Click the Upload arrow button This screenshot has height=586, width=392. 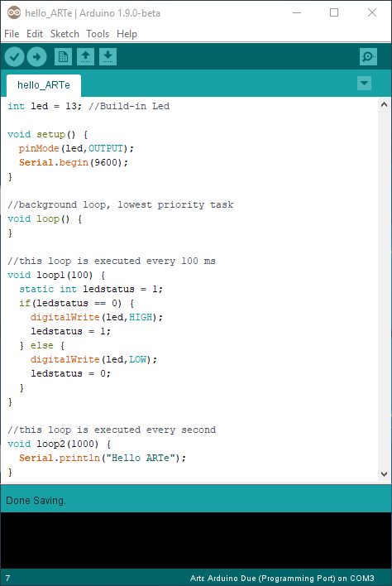[37, 57]
